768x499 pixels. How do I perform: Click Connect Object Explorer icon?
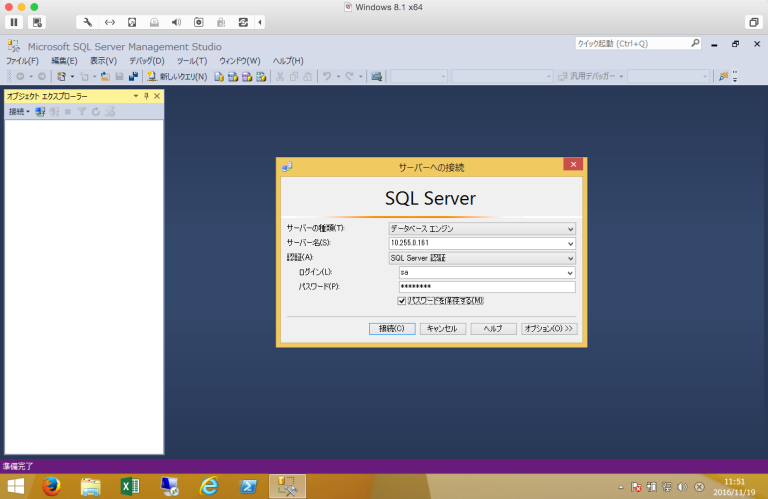(x=40, y=112)
